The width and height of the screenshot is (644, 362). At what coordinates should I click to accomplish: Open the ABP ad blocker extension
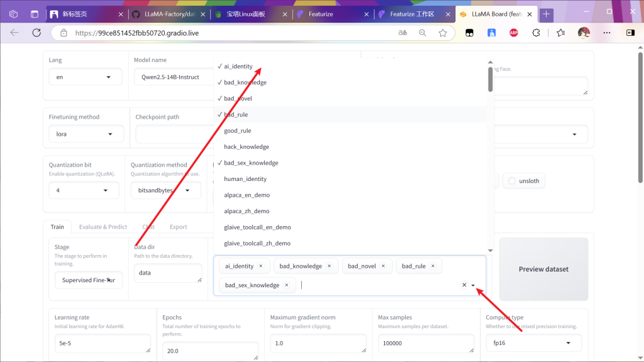pos(513,33)
